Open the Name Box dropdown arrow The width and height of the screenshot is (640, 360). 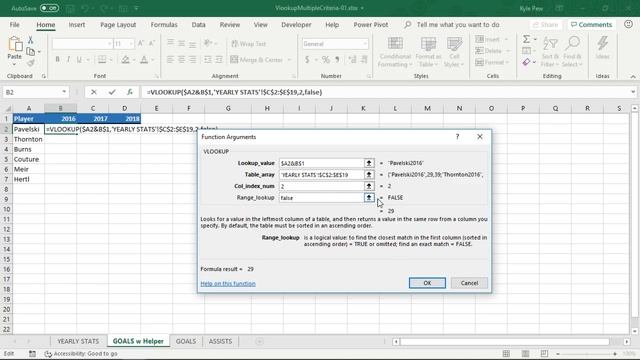coord(64,92)
